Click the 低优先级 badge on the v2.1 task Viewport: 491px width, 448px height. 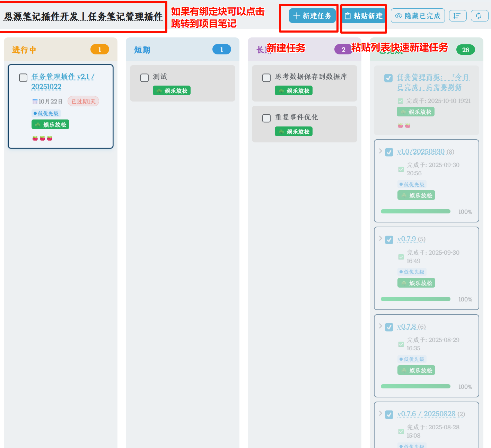[x=46, y=113]
